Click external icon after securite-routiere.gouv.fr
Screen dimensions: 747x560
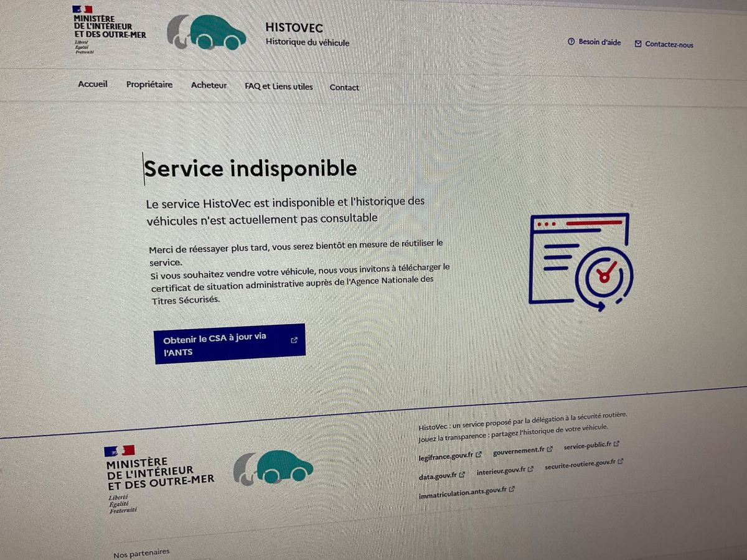click(x=620, y=462)
